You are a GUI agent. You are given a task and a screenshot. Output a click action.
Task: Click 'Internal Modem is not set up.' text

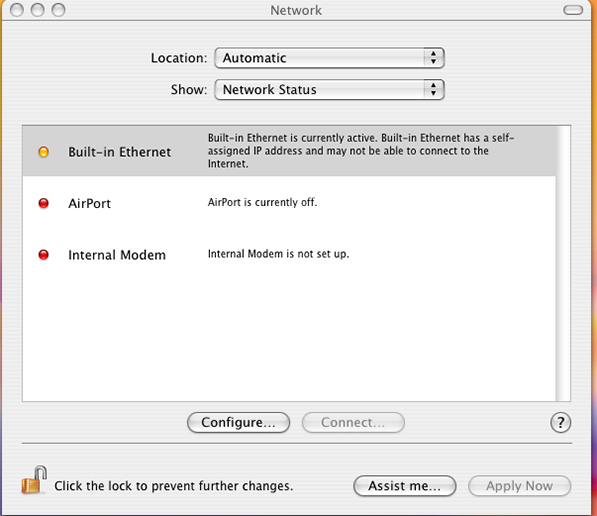coord(278,254)
